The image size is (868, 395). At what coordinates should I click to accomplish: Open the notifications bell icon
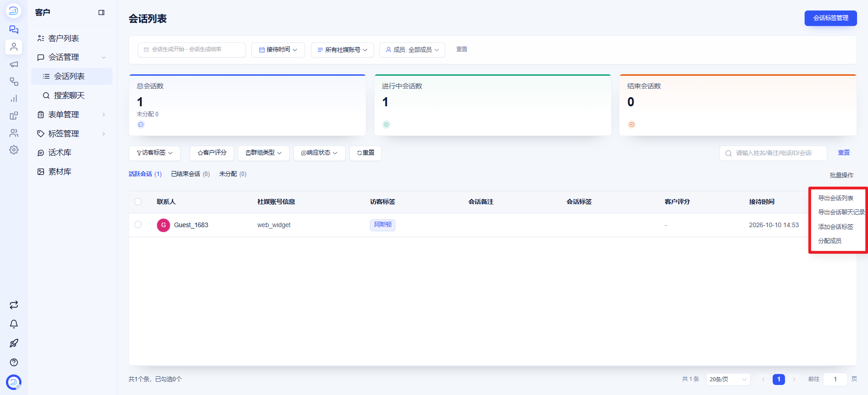14,324
